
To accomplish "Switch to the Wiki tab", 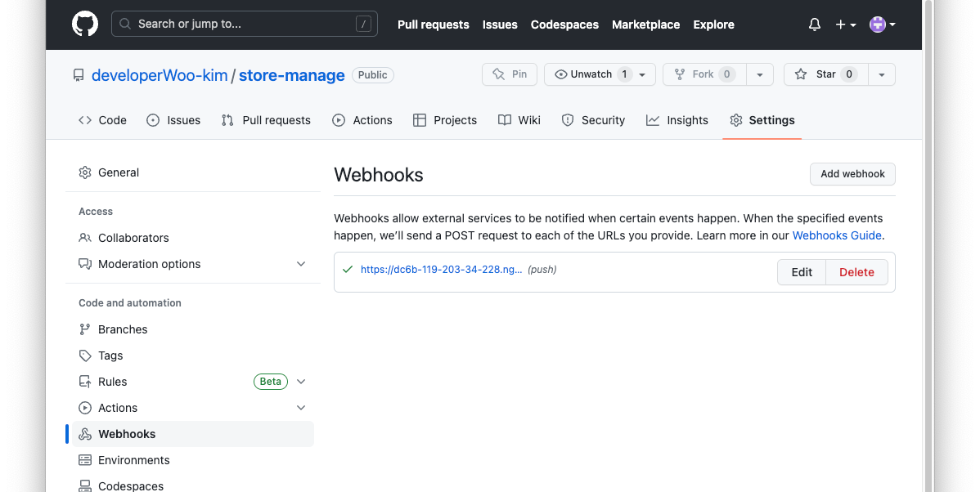I will [519, 120].
